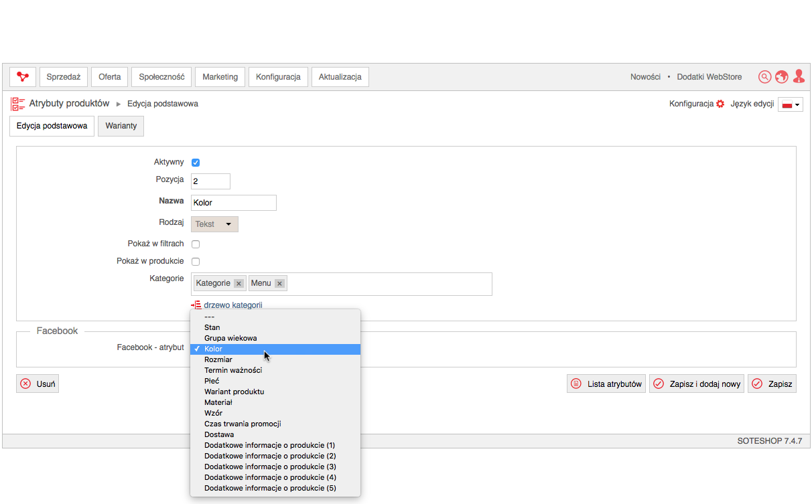Enable Pokaż w filtrach checkbox
The height and width of the screenshot is (504, 812).
click(196, 244)
